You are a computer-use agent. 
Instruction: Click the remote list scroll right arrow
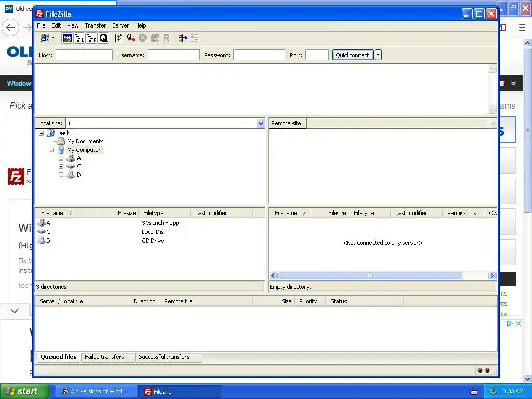point(493,276)
